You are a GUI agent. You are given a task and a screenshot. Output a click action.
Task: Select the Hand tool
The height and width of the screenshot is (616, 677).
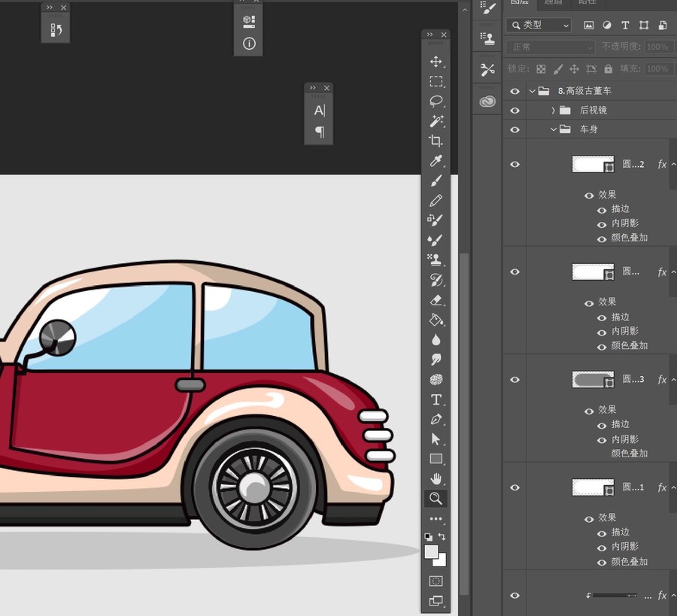(436, 478)
